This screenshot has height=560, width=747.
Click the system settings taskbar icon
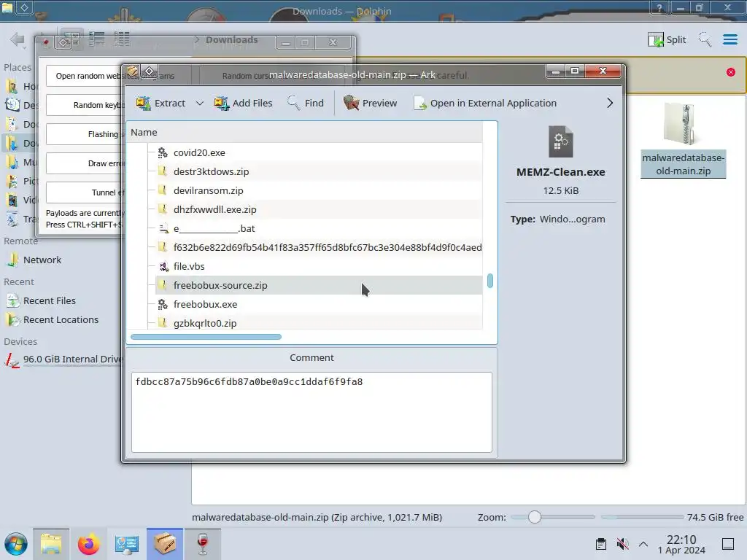click(x=126, y=544)
